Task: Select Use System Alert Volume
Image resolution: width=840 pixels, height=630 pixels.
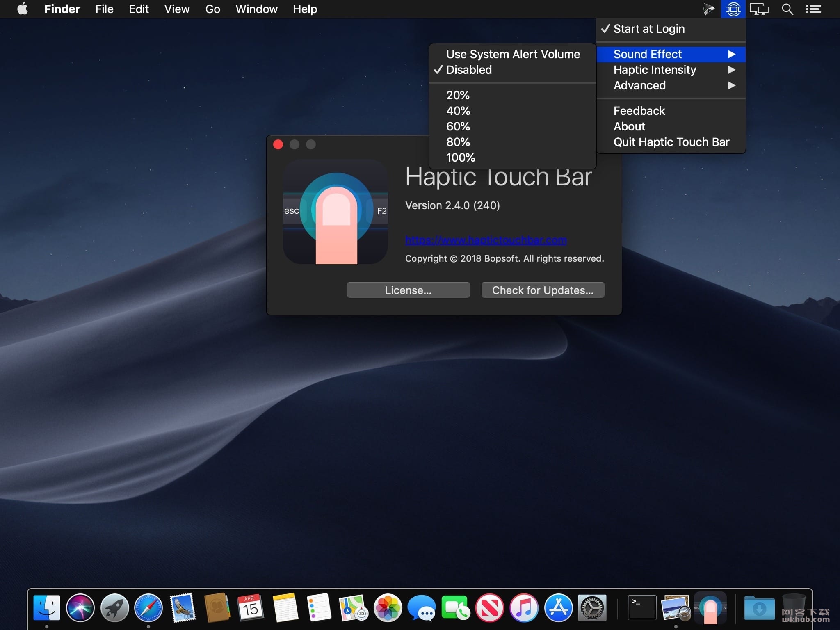Action: (x=513, y=54)
